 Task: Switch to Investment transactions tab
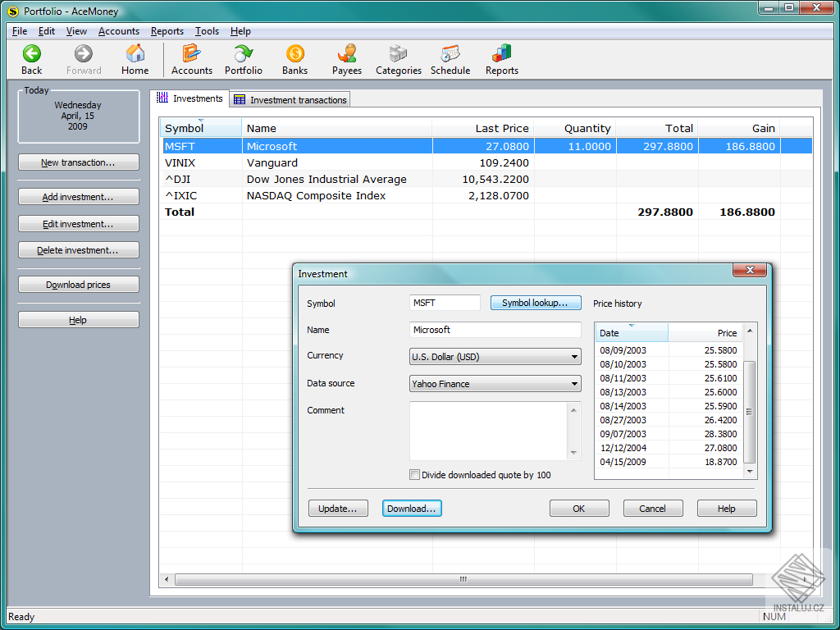pyautogui.click(x=290, y=100)
